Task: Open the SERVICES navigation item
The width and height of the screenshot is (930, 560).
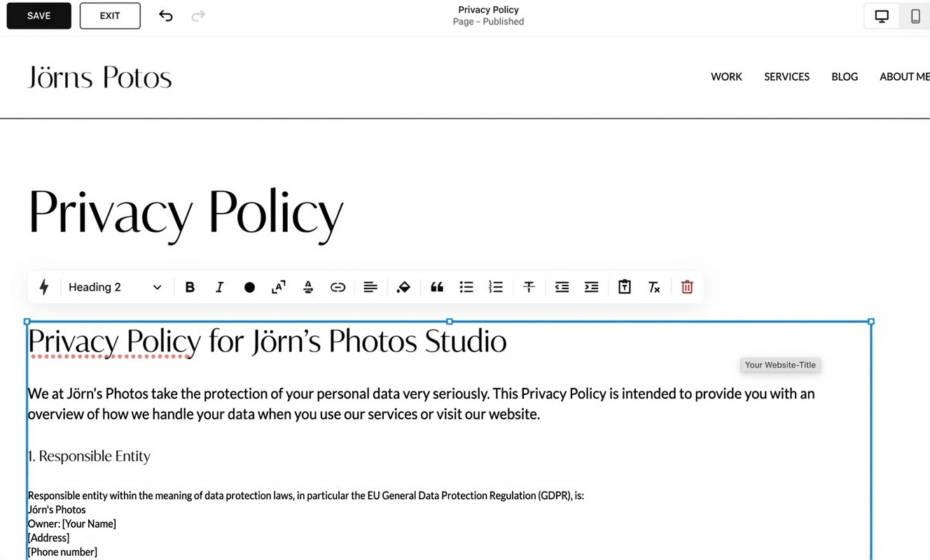Action: (x=786, y=76)
